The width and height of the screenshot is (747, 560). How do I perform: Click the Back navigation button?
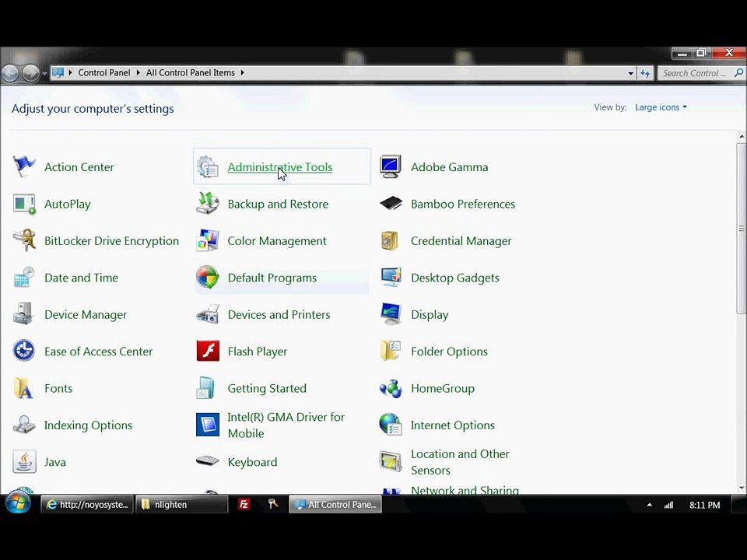(x=10, y=73)
